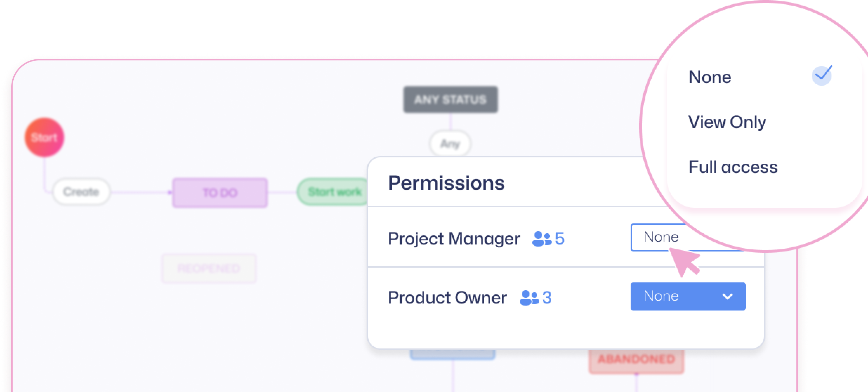Select the View Only permission option
The height and width of the screenshot is (392, 868).
point(727,122)
